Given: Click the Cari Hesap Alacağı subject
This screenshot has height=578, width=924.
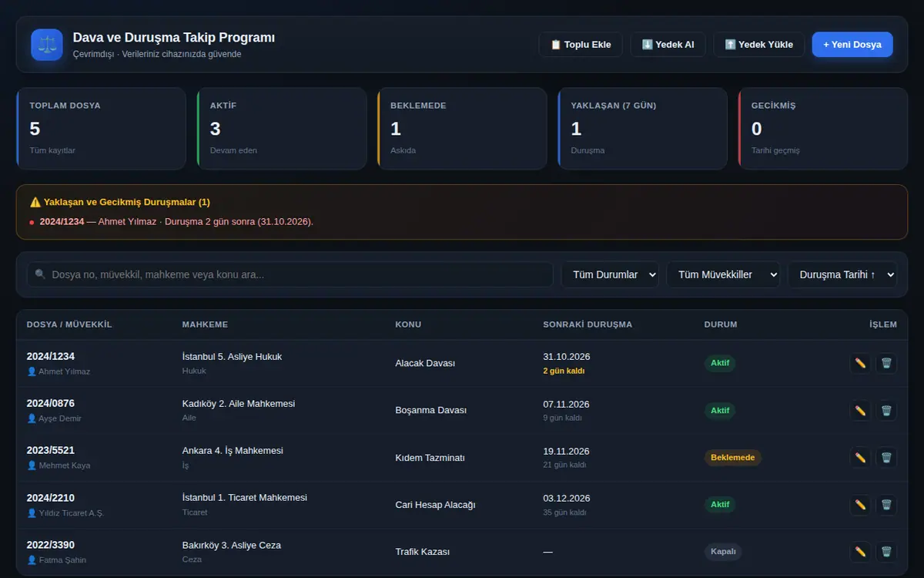Looking at the screenshot, I should (435, 505).
